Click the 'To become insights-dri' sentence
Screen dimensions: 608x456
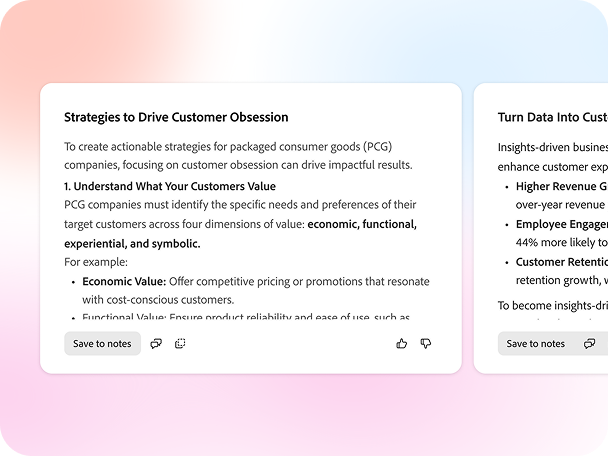[x=552, y=305]
